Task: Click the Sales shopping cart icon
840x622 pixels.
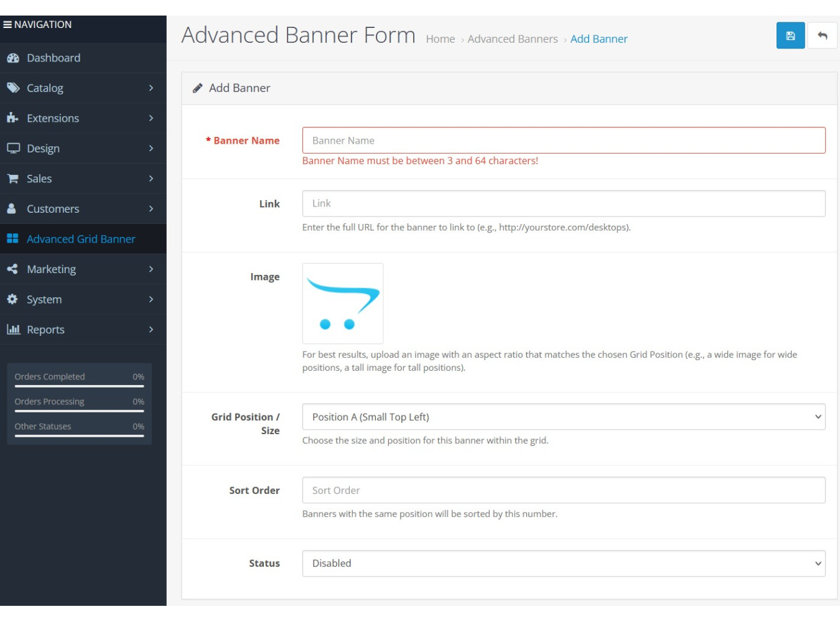Action: 13,179
